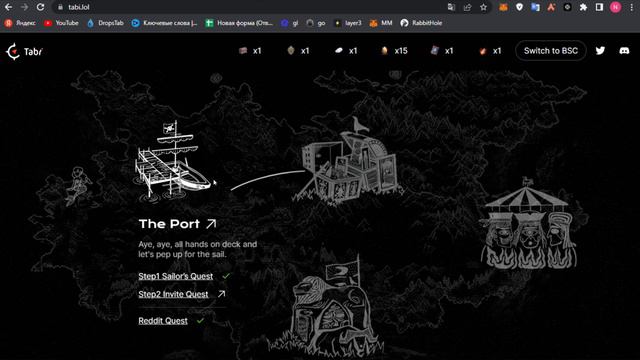The width and height of the screenshot is (640, 360).
Task: Go back using browser back arrow
Action: [x=8, y=7]
